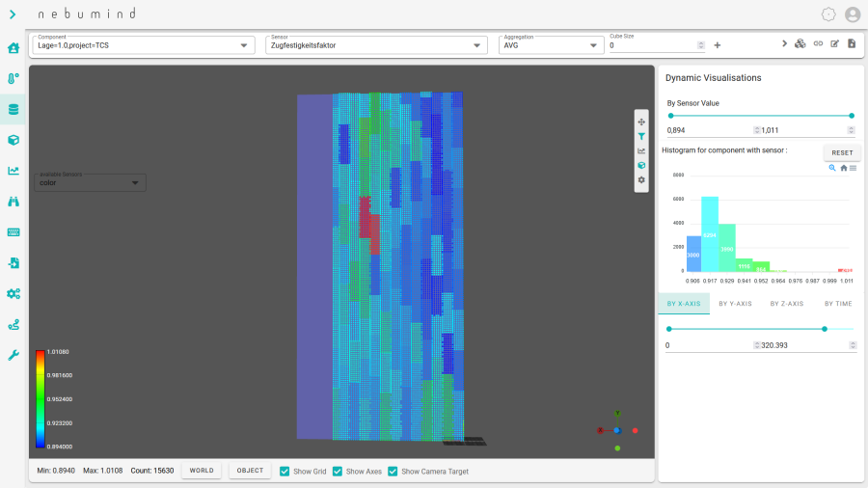This screenshot has width=868, height=488.
Task: Click the right handle of Sensor Value slider
Action: pyautogui.click(x=852, y=116)
